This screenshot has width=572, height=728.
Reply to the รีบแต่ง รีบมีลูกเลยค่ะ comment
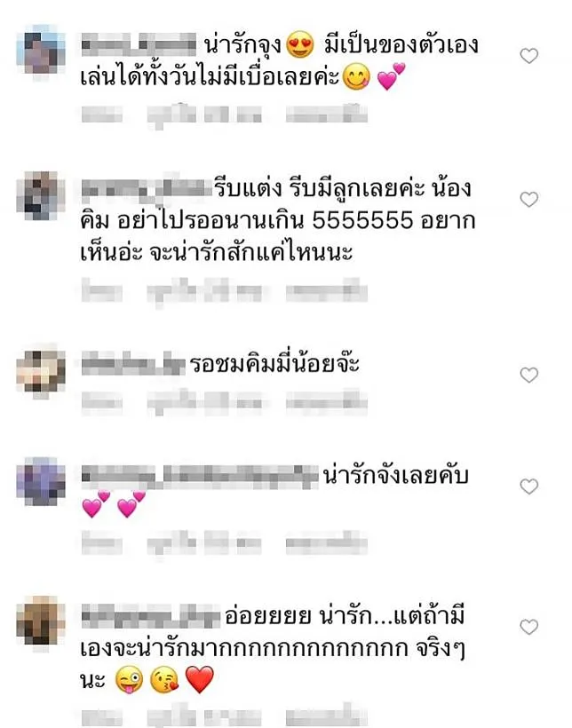coord(326,291)
